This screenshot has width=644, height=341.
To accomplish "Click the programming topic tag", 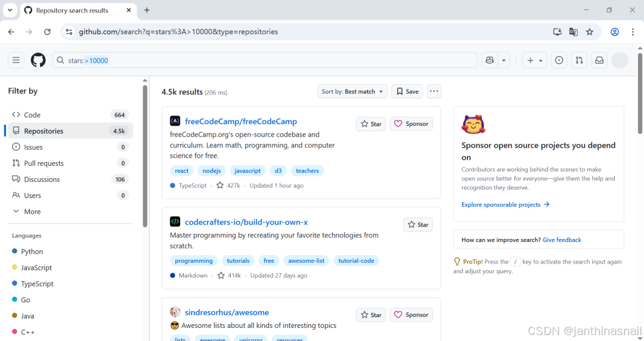I will coord(194,261).
